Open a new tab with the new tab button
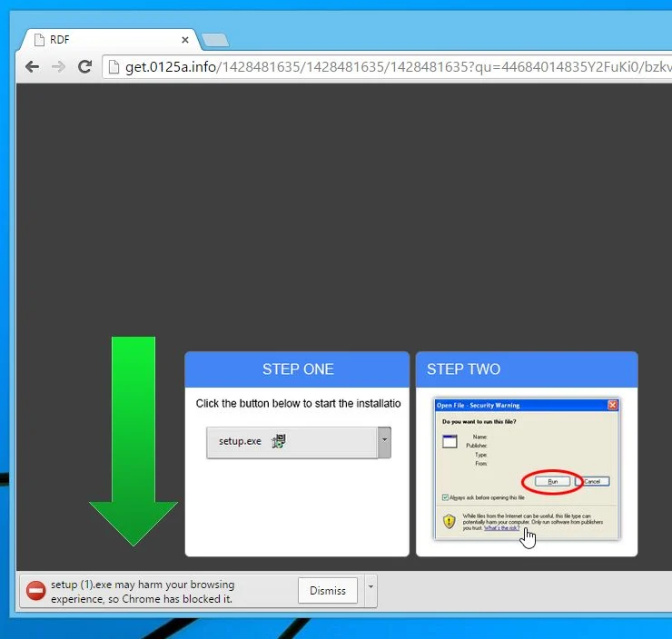This screenshot has height=639, width=672. click(x=215, y=40)
